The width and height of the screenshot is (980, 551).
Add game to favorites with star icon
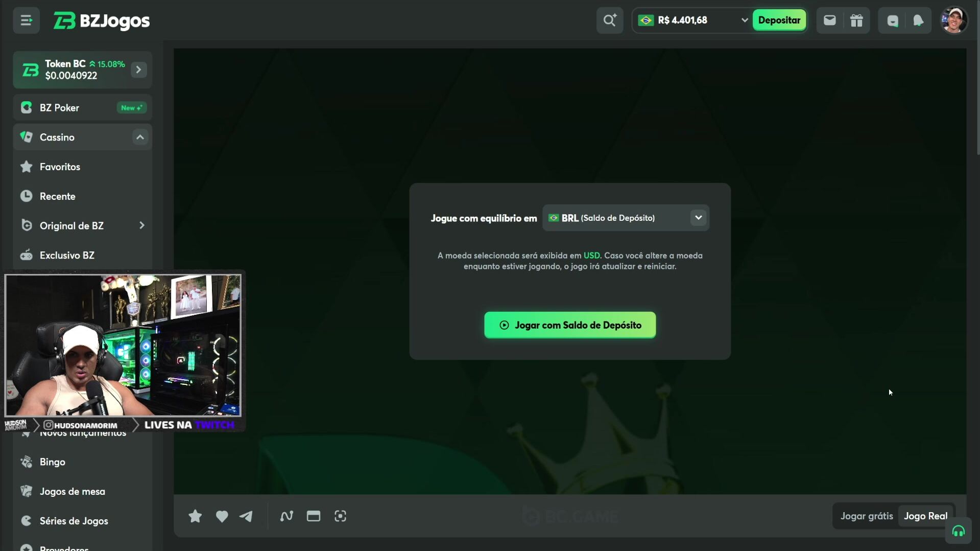(195, 516)
